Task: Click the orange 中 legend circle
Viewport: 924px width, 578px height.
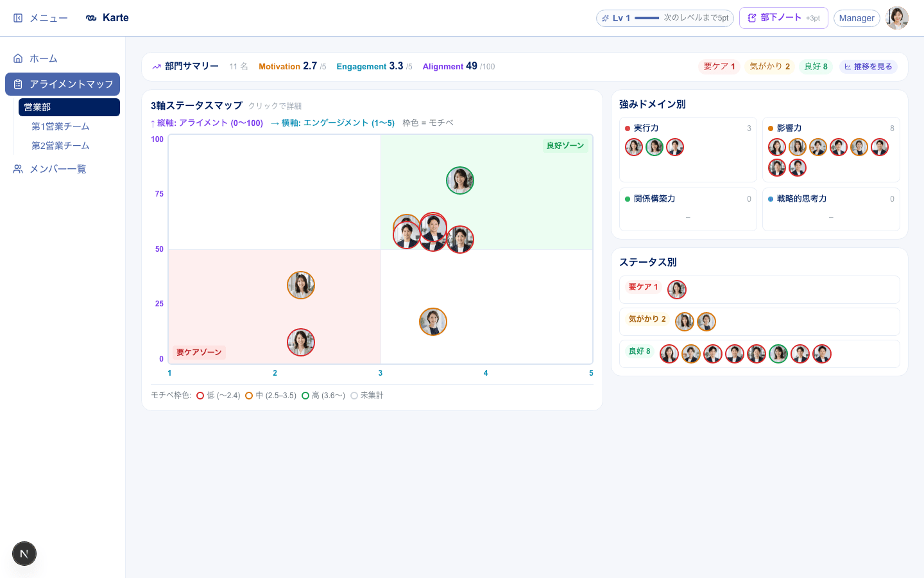Action: coord(249,396)
